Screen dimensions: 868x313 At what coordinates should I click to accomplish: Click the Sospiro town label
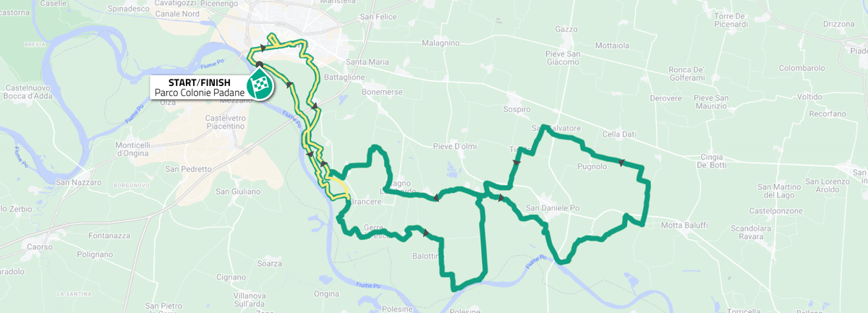[x=516, y=109]
